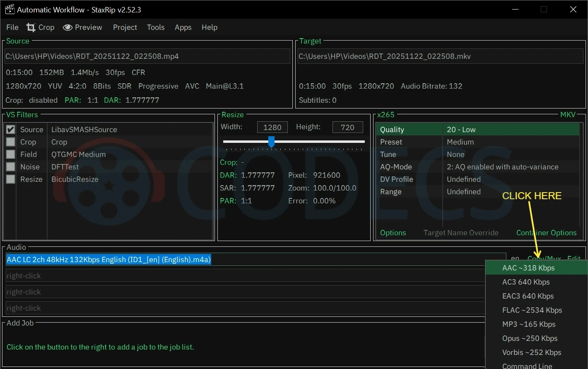Click the MKV container label
Screen dimensions: 588x369
pyautogui.click(x=568, y=115)
